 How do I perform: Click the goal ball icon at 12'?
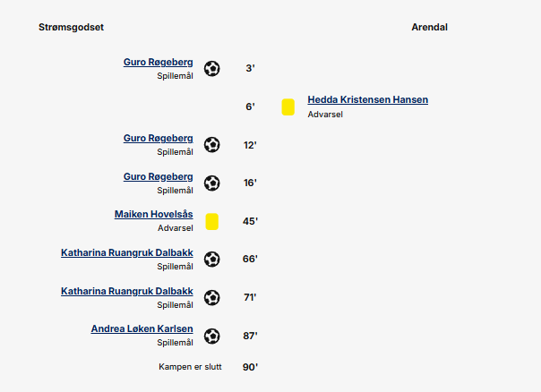pyautogui.click(x=212, y=145)
